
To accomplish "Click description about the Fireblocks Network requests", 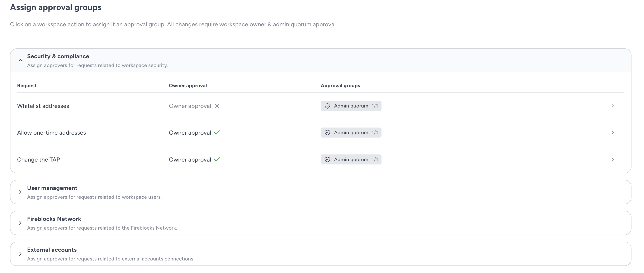I will [102, 228].
